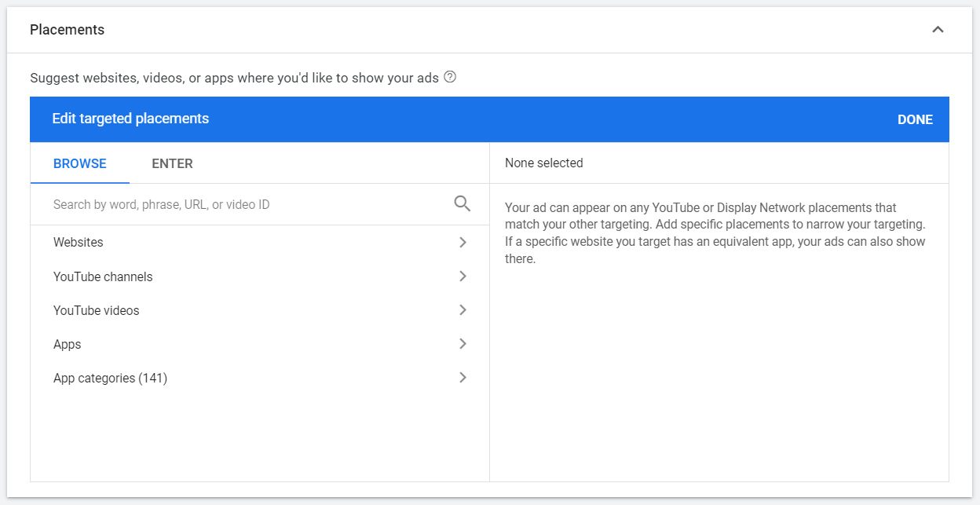Open the help tooltip question mark icon
Screen dimensions: 980x505
(x=449, y=77)
